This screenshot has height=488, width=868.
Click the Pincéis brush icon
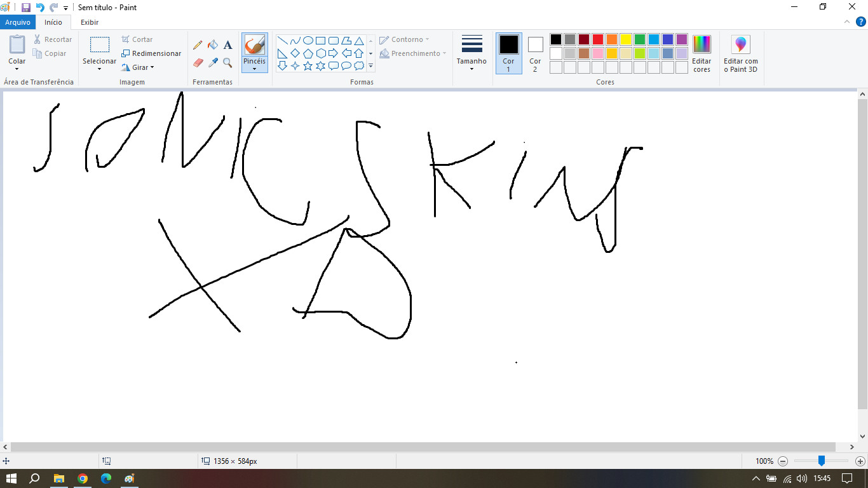[254, 45]
